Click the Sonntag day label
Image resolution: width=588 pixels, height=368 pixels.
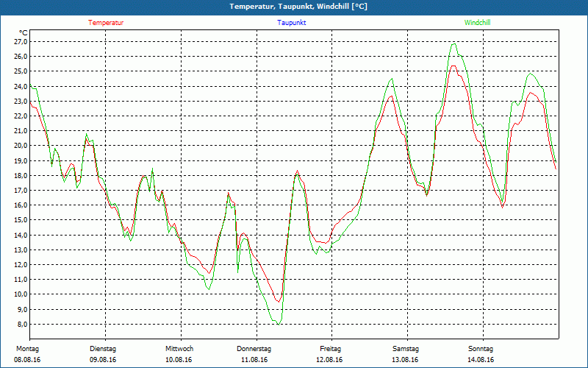coord(481,349)
